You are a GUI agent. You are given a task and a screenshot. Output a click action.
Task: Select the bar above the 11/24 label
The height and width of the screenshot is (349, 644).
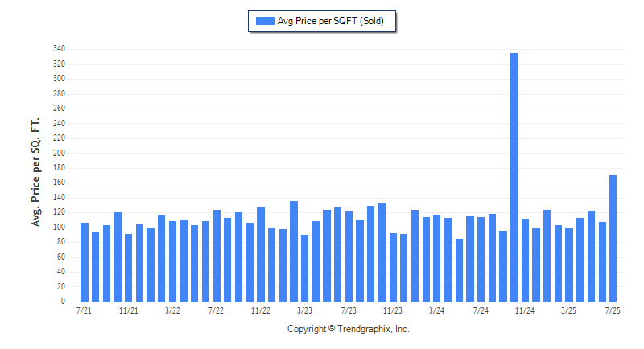click(525, 260)
